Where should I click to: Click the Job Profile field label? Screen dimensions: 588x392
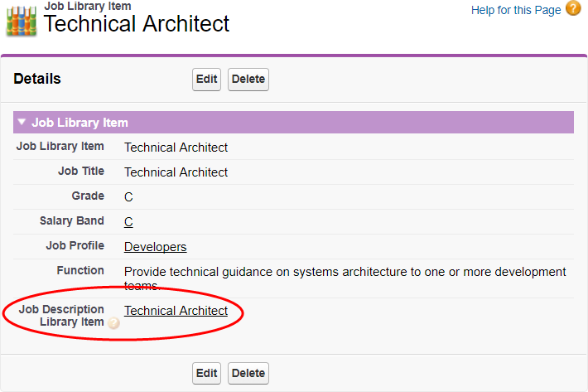pos(75,246)
